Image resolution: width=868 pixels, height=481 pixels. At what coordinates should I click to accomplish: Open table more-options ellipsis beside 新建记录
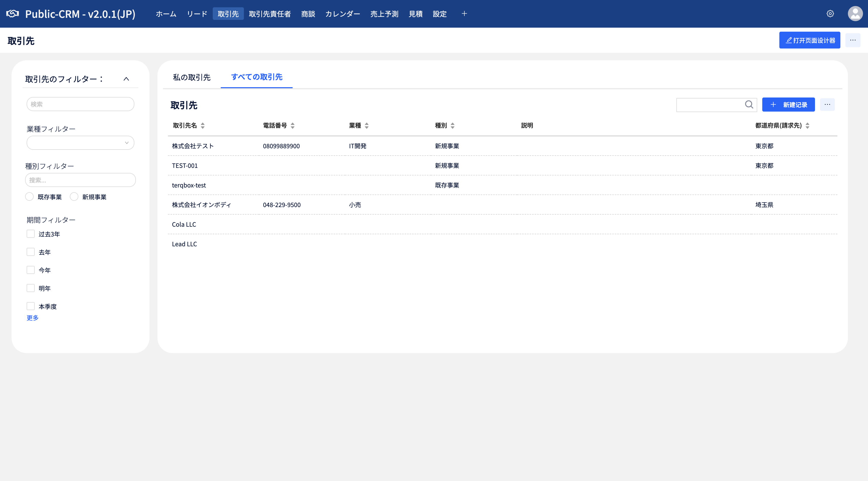point(827,105)
